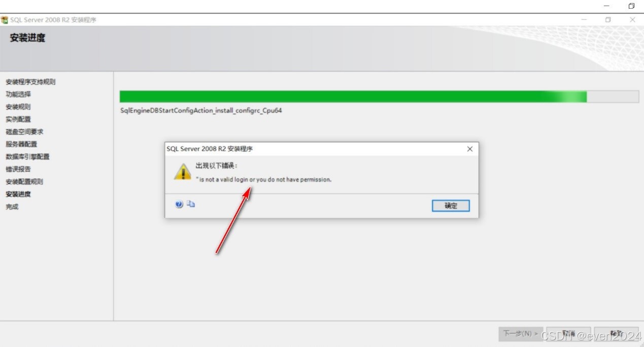This screenshot has height=347, width=644.
Task: Open the 数据库引擎配置 step
Action: pos(27,156)
